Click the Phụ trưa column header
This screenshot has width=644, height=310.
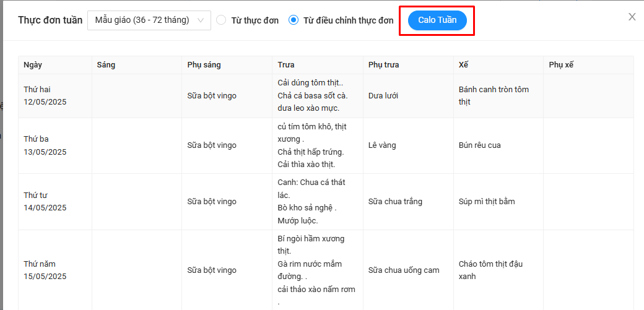pyautogui.click(x=383, y=65)
